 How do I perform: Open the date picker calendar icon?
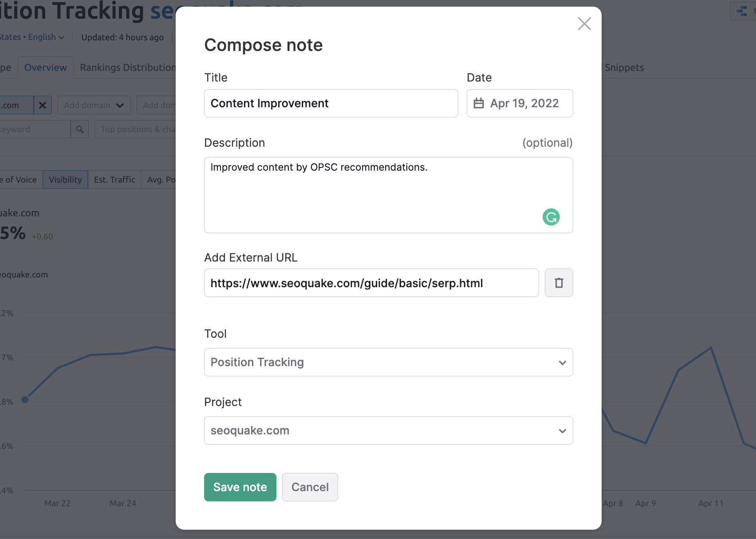coord(479,103)
